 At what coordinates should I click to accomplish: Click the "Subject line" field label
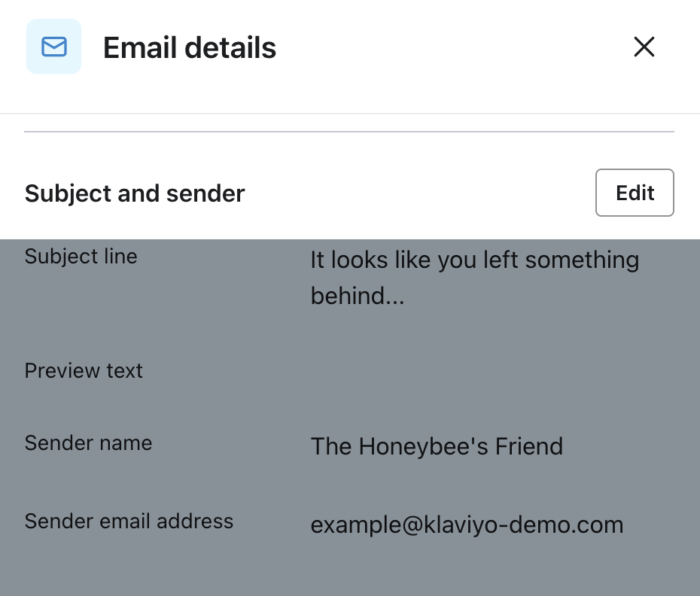[x=81, y=257]
